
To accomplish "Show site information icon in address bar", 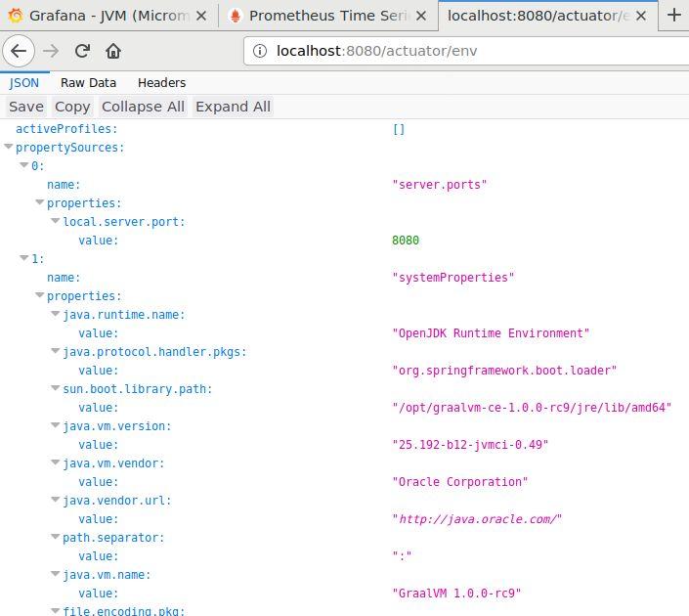I will (260, 51).
